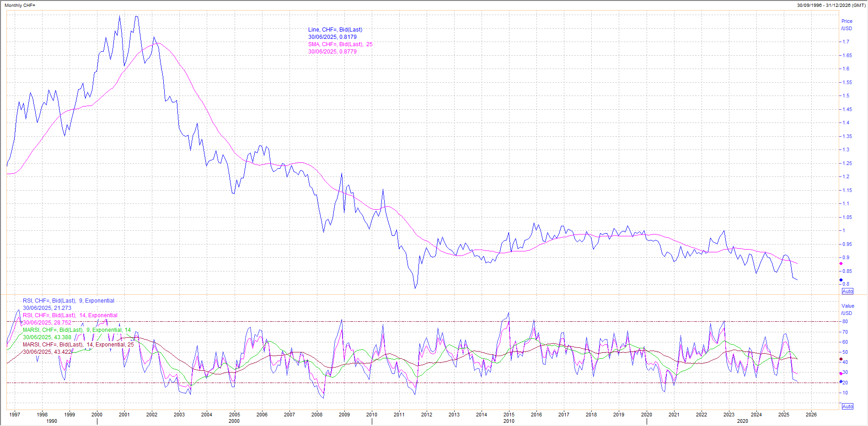Image resolution: width=868 pixels, height=426 pixels.
Task: Click the 'Price /USD' axis title
Action: coord(847,25)
